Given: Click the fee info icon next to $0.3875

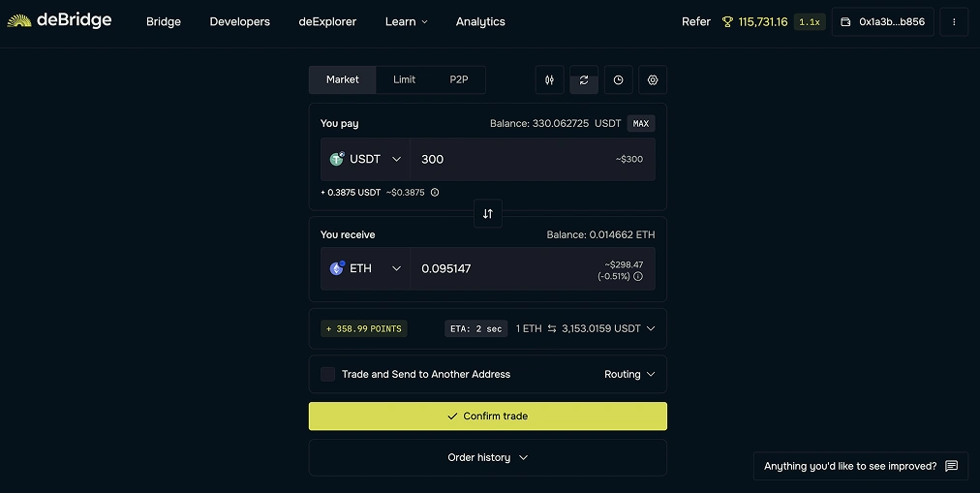Looking at the screenshot, I should (x=435, y=193).
